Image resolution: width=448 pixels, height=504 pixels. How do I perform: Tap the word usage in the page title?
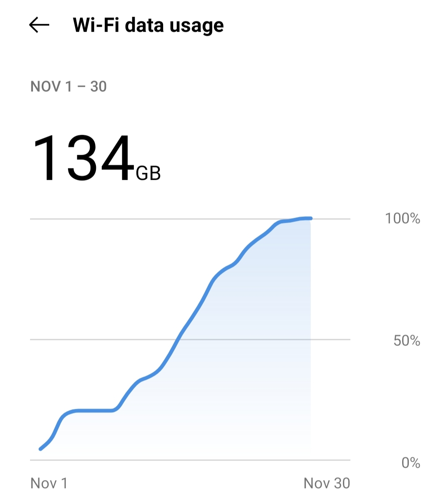click(197, 27)
